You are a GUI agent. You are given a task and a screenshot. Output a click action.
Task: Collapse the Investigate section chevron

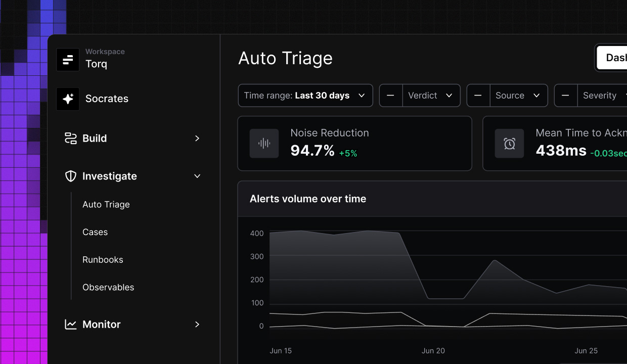[x=197, y=176]
